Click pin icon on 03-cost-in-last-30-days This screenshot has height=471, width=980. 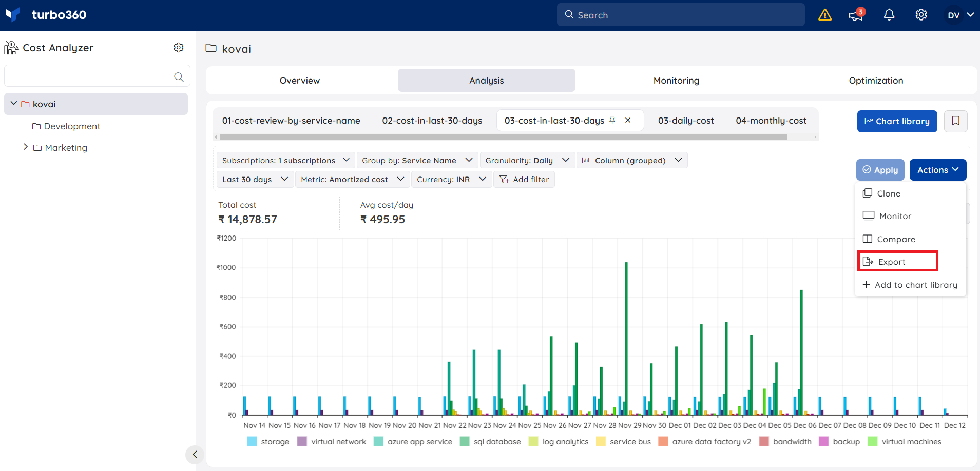612,120
